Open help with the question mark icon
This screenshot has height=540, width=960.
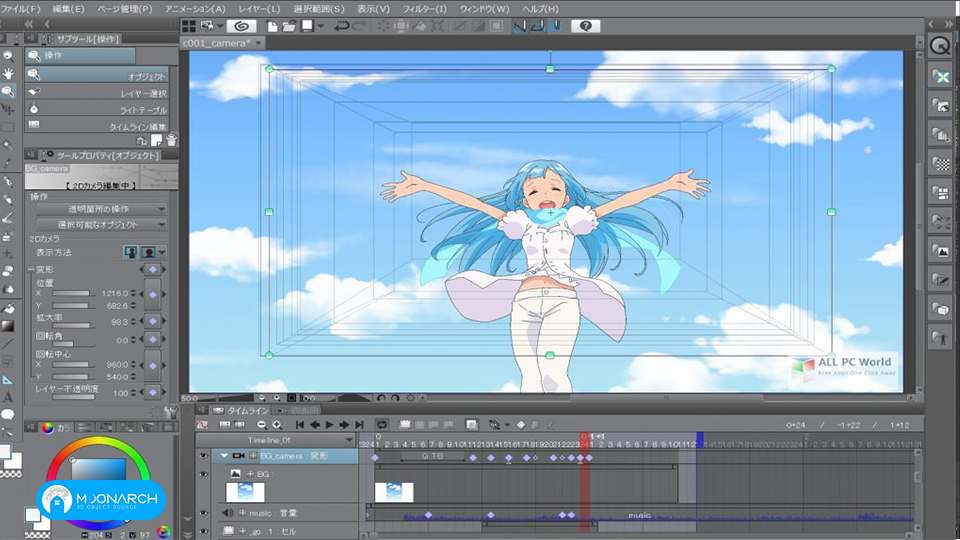(x=585, y=26)
